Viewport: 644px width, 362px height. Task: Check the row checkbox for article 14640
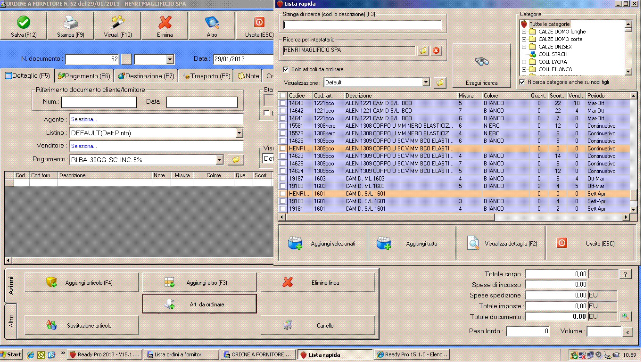coord(282,103)
